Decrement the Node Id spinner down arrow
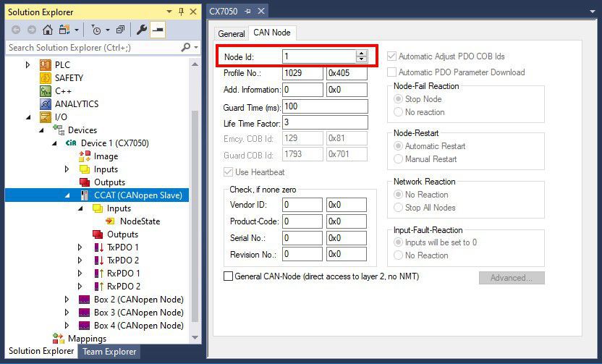This screenshot has width=602, height=364. click(x=361, y=59)
